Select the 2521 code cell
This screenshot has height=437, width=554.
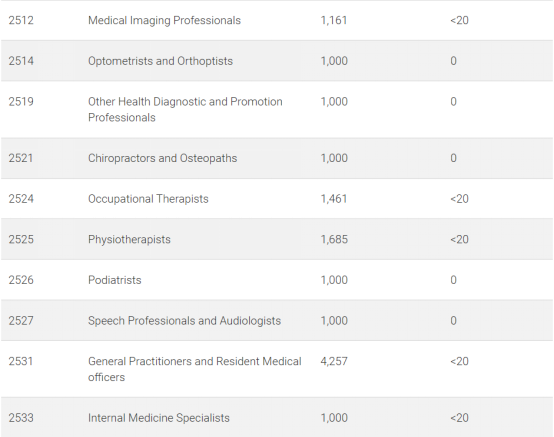pos(21,158)
